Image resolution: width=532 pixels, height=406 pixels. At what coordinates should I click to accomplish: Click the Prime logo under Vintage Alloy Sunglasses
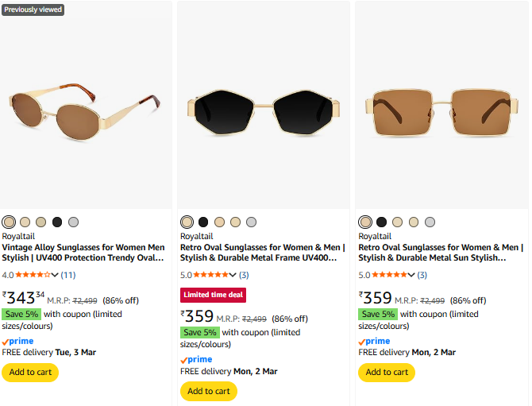point(18,341)
